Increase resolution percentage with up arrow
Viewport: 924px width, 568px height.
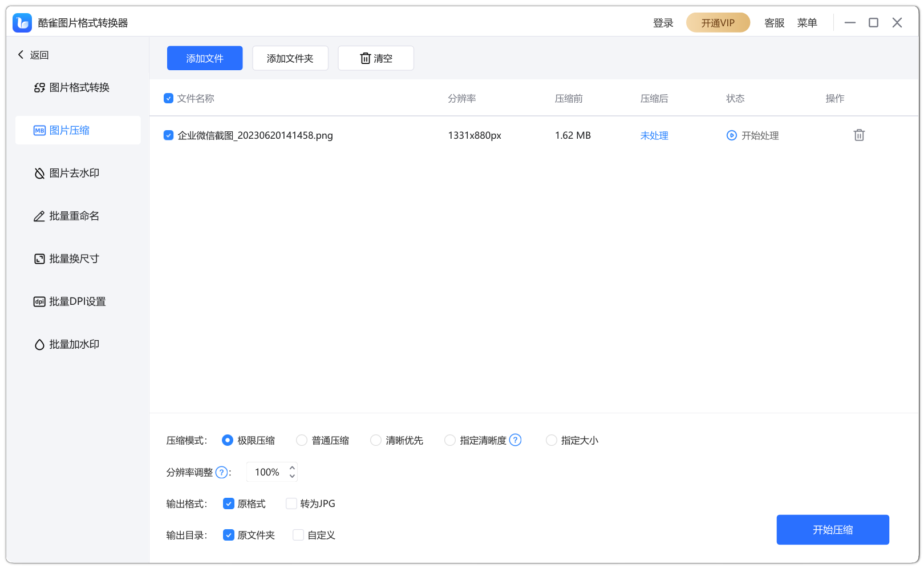292,468
